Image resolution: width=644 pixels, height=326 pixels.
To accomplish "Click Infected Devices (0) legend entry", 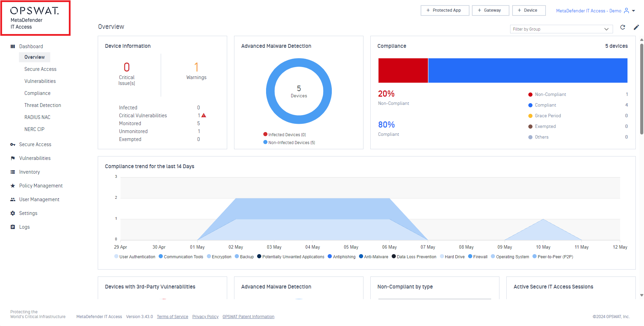I will pos(285,134).
